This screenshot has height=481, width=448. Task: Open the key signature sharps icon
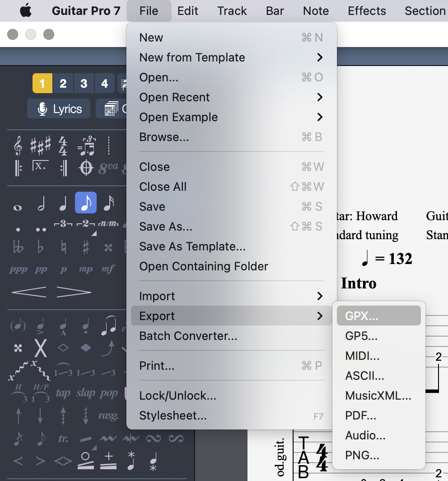pos(40,145)
